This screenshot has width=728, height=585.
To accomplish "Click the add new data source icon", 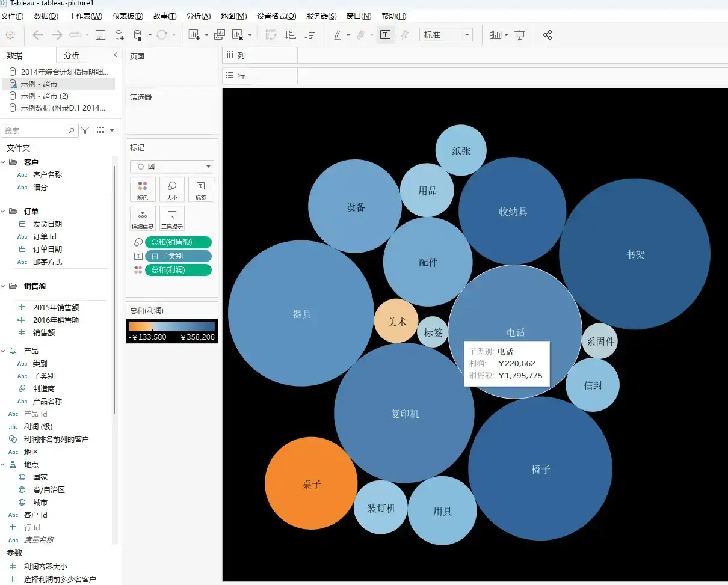I will (x=119, y=35).
